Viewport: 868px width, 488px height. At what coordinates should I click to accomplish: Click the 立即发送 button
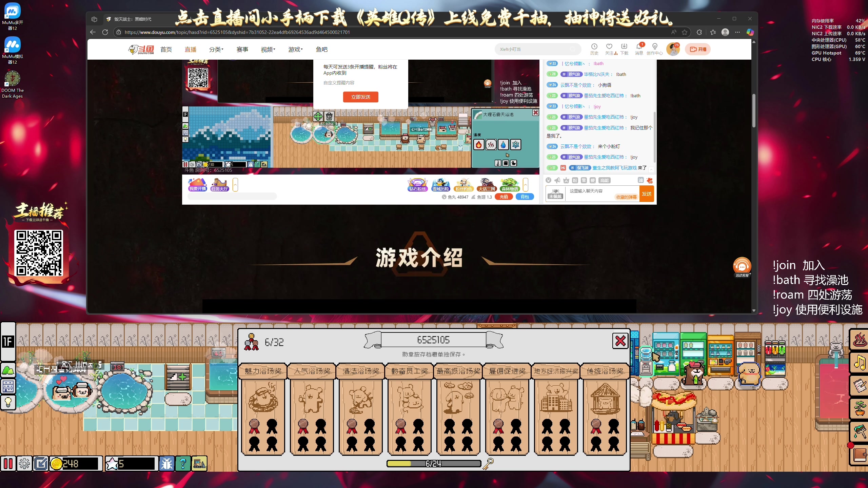click(x=360, y=97)
